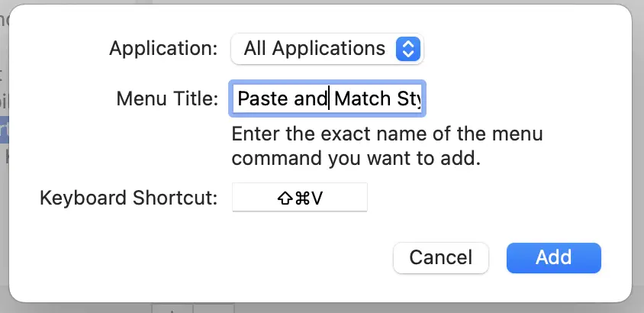Click the Application: label
Screen dimensions: 644x313
163,48
